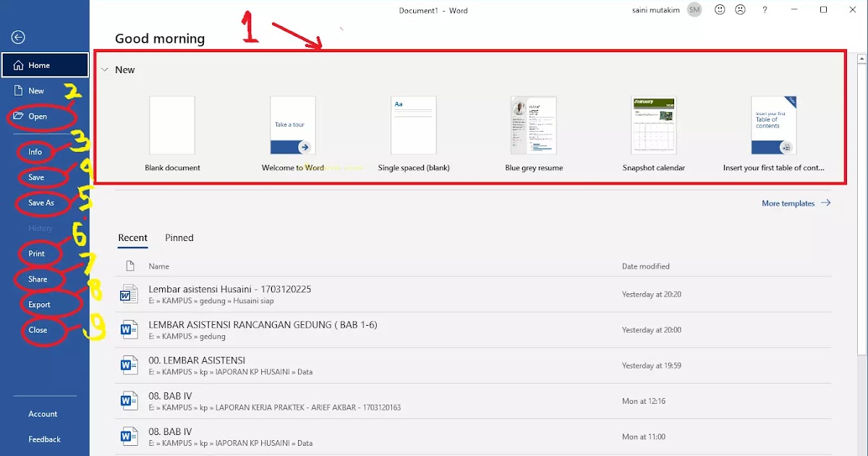Open the Print page

(x=36, y=253)
